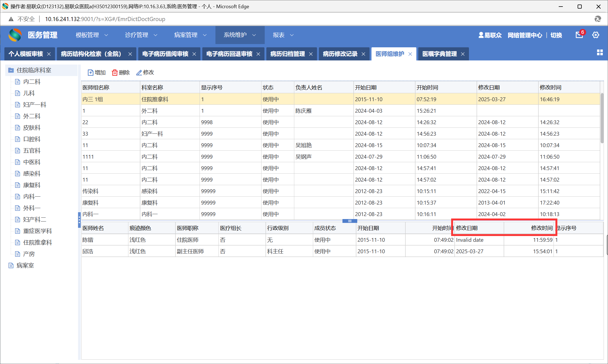Click the horizontal splitter handle between tables
Viewport: 608px width, 364px height.
click(x=350, y=221)
